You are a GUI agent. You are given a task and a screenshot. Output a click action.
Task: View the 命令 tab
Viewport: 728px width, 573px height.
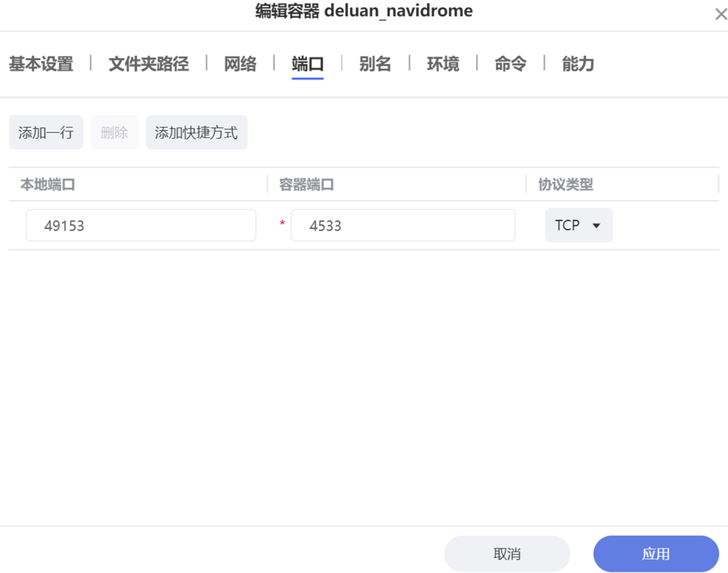510,64
